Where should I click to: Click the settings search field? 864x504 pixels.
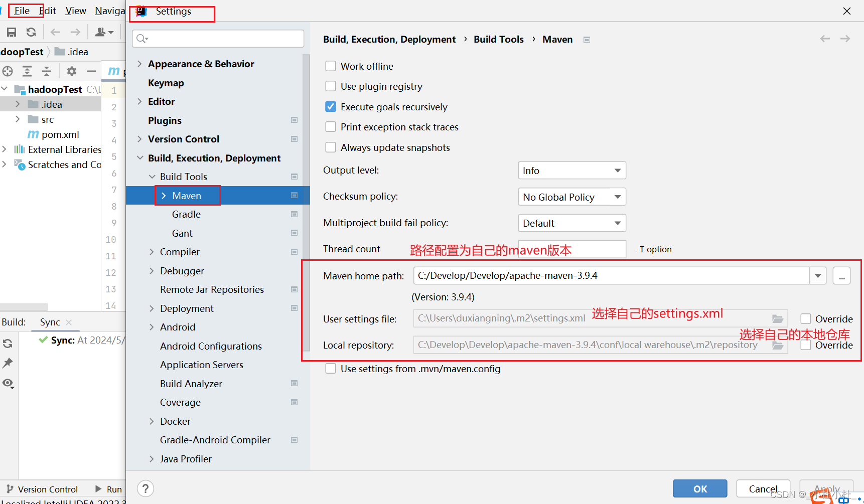[218, 39]
